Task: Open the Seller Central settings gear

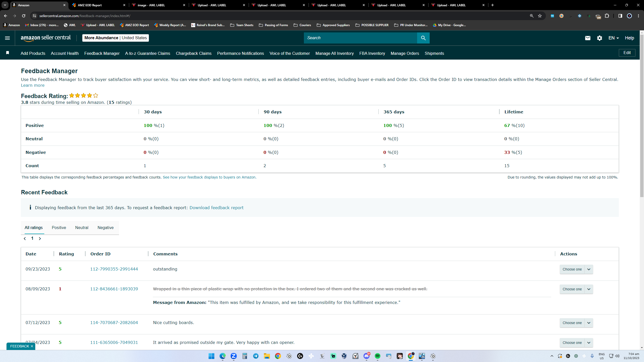Action: (x=599, y=38)
